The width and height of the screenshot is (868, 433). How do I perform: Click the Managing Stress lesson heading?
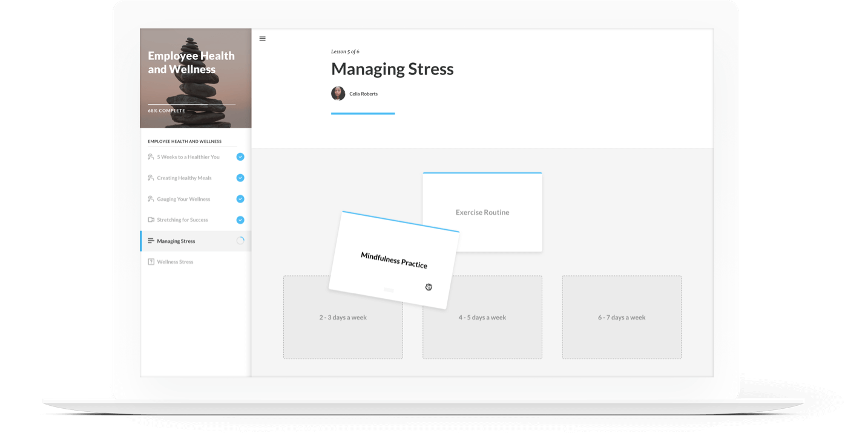pyautogui.click(x=392, y=69)
